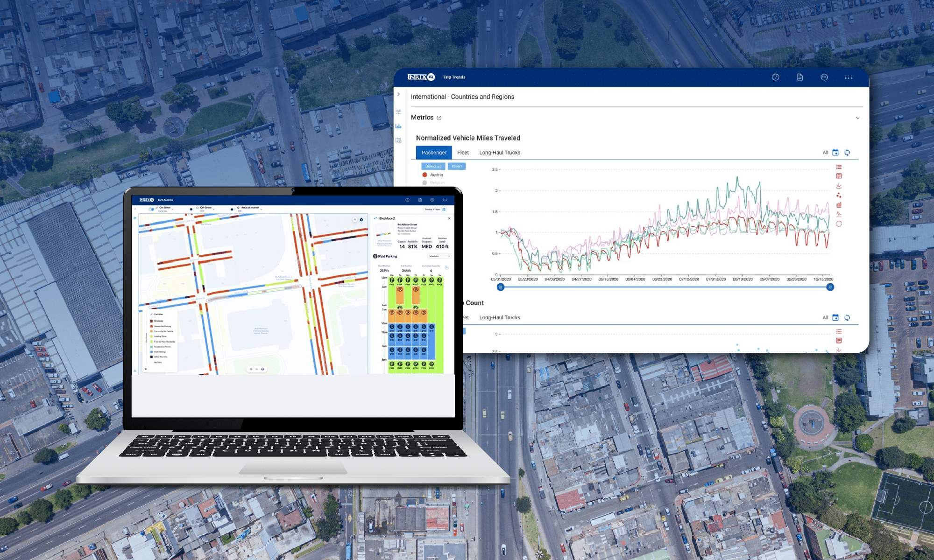Image resolution: width=934 pixels, height=560 pixels.
Task: Click download icon beside Vehicle Miles chart
Action: [839, 186]
